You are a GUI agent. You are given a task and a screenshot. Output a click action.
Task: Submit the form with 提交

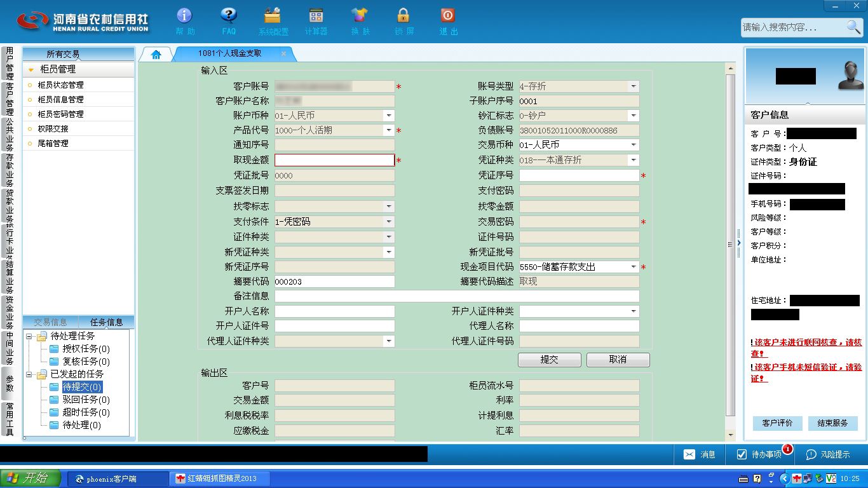click(x=550, y=360)
